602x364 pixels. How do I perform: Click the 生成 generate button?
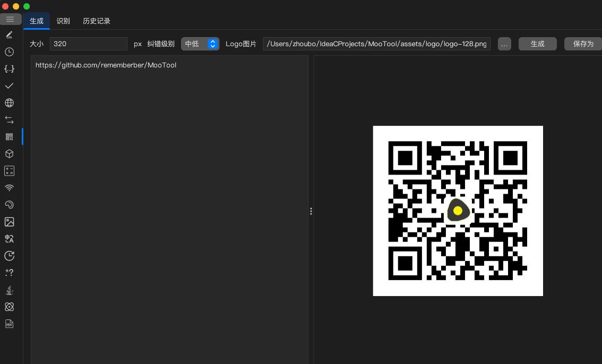[x=537, y=44]
